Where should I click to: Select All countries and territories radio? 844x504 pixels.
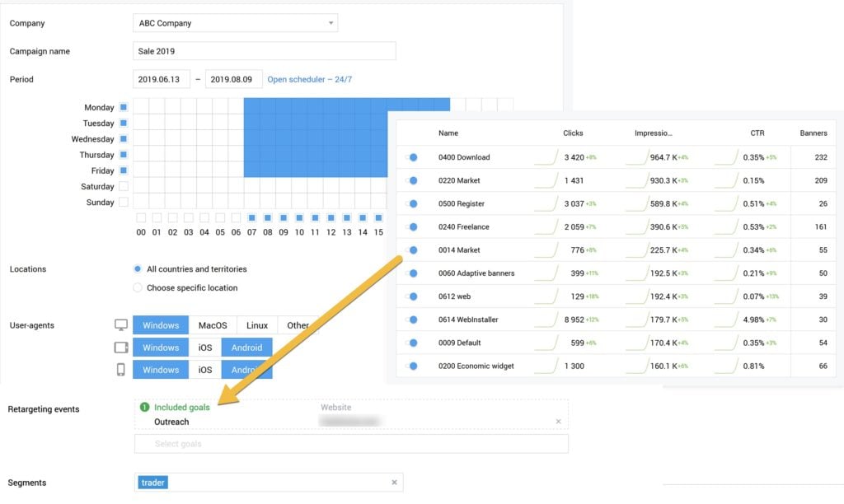pyautogui.click(x=138, y=269)
